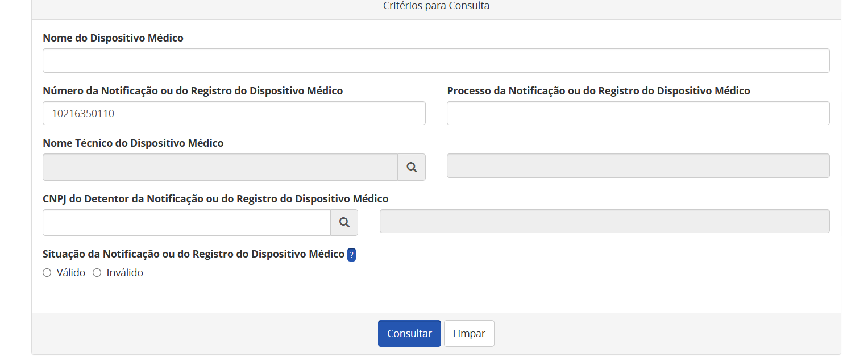
Task: Focus the CNPJ do Detentor input box
Action: pos(186,222)
